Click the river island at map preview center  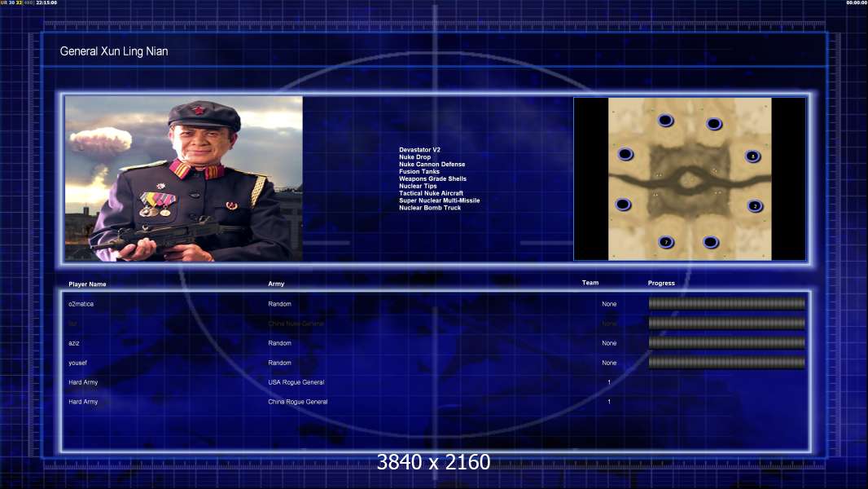[689, 180]
